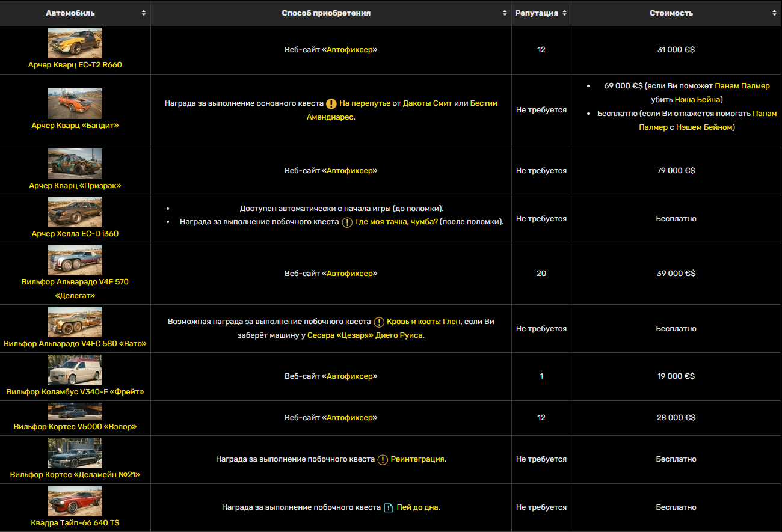Open Арчер Кварц EC-T2 R660 link
Screen dimensions: 782x532
point(75,64)
